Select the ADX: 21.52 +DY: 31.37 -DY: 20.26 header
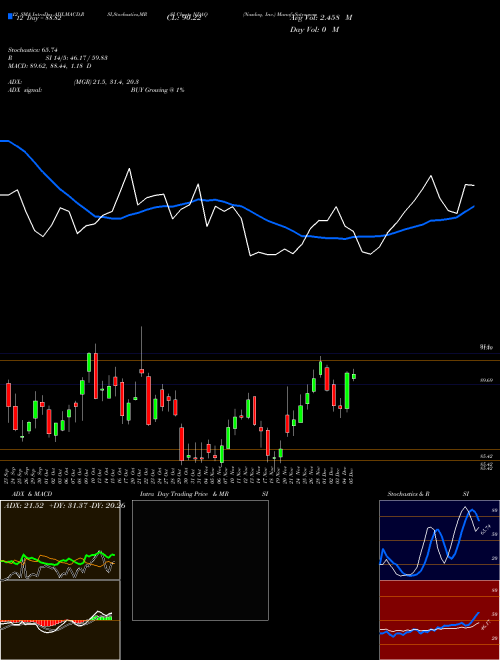This screenshot has height=660, width=500. click(64, 505)
